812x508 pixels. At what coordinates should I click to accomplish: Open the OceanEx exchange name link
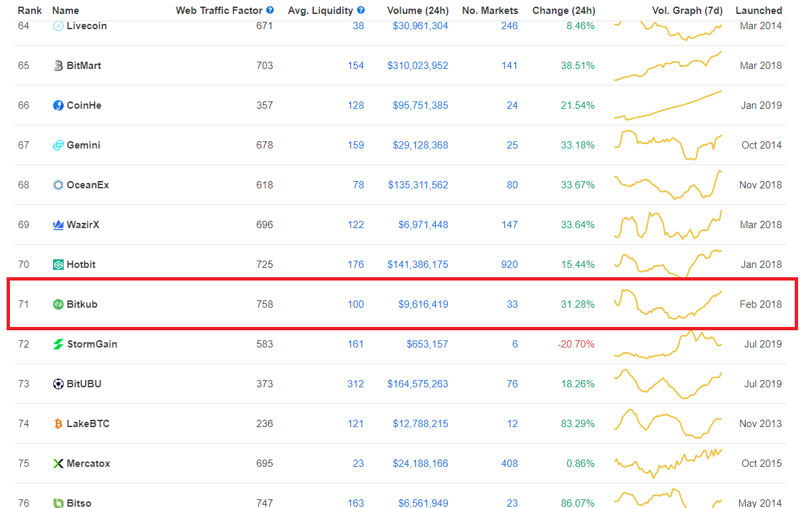[x=88, y=185]
